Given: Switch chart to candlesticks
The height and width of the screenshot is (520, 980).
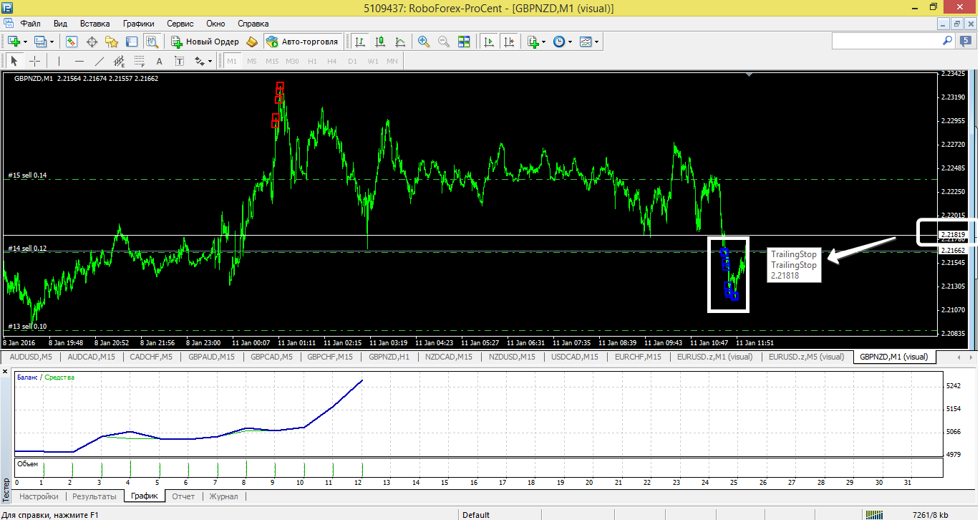Looking at the screenshot, I should click(x=380, y=42).
